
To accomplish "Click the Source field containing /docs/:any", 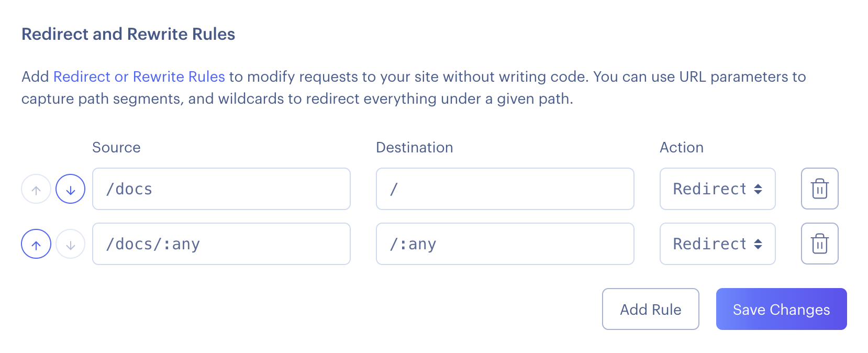I will point(221,244).
